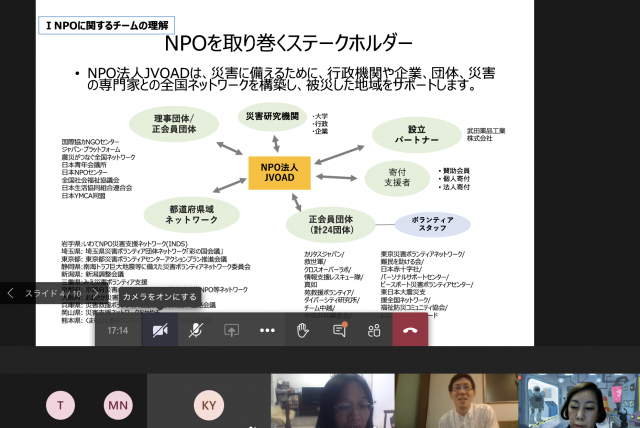Screen dimensions: 640x428
Task: Click the blue ボランティアスタッフ ellipse
Action: point(433,224)
